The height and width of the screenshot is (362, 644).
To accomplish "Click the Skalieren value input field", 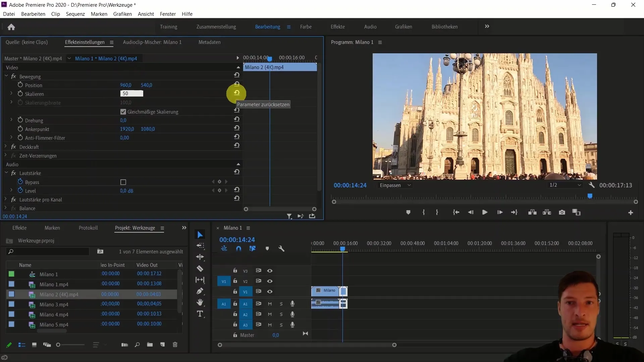I will pos(131,94).
